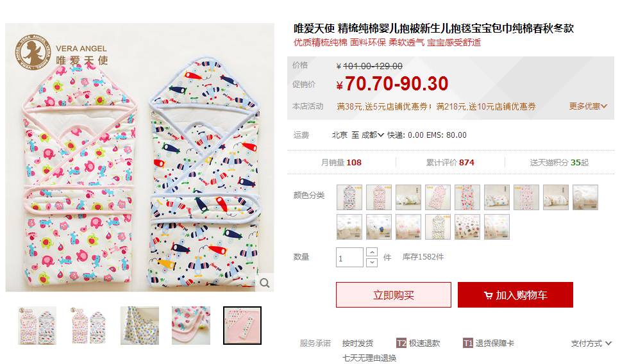Select the pink fabric thumbnail with black border
The width and height of the screenshot is (620, 364).
[x=242, y=326]
